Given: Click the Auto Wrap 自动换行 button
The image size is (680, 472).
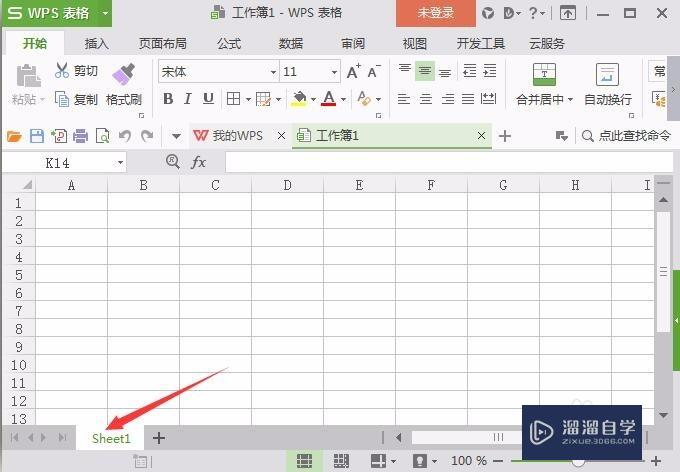Looking at the screenshot, I should coord(608,85).
